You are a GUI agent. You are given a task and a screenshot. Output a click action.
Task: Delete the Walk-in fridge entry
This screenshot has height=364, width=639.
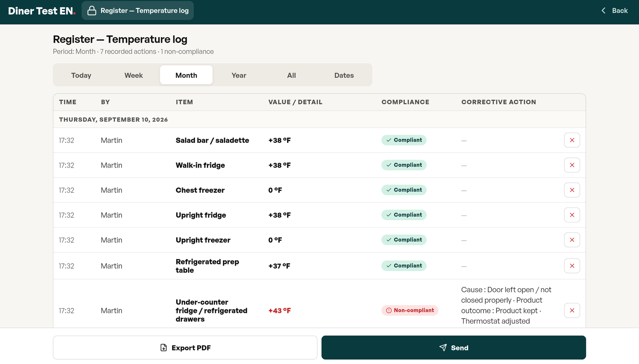click(572, 165)
